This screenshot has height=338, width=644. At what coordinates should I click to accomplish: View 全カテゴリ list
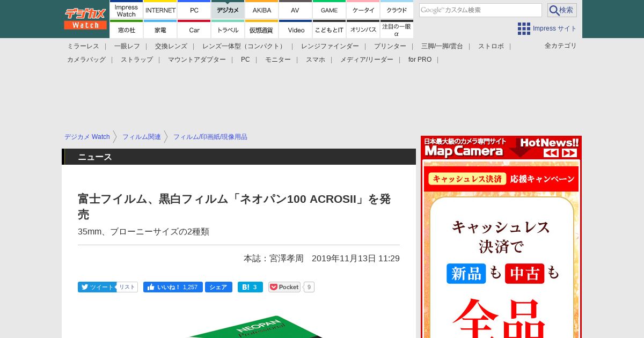[561, 46]
